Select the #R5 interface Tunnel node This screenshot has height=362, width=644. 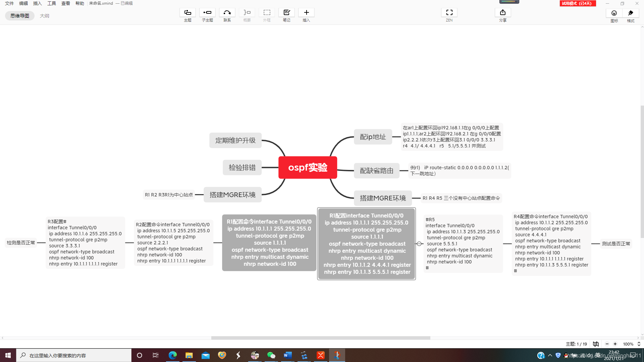tap(463, 244)
